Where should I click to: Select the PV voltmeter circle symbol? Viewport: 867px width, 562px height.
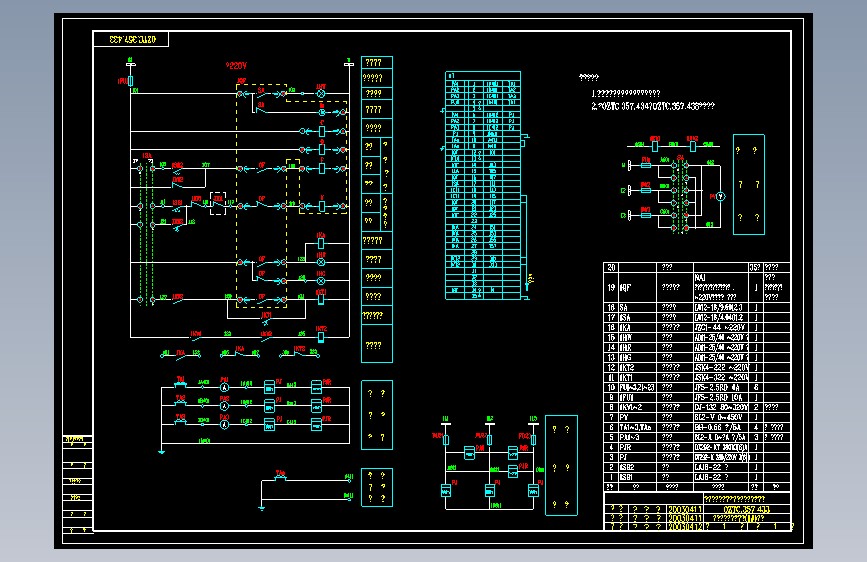720,196
